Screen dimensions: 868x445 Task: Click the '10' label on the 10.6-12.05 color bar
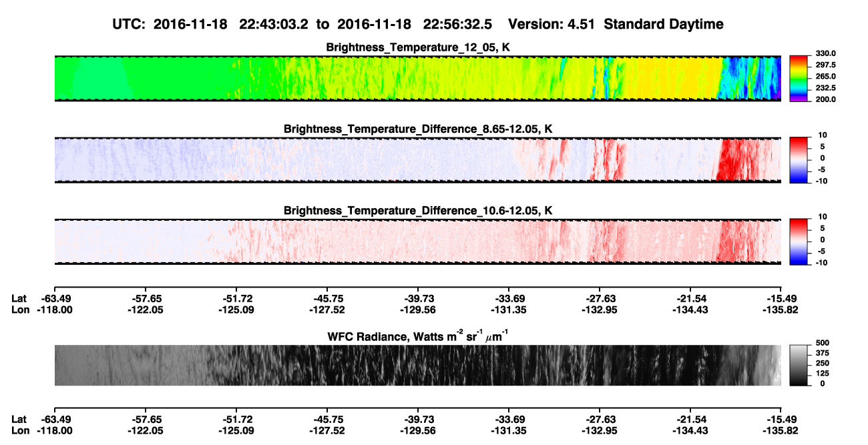click(822, 216)
